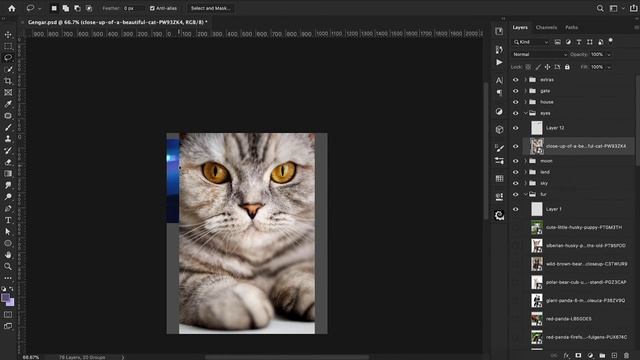Open the Search icon at top right
Image resolution: width=640 pixels, height=360 pixels.
click(600, 8)
